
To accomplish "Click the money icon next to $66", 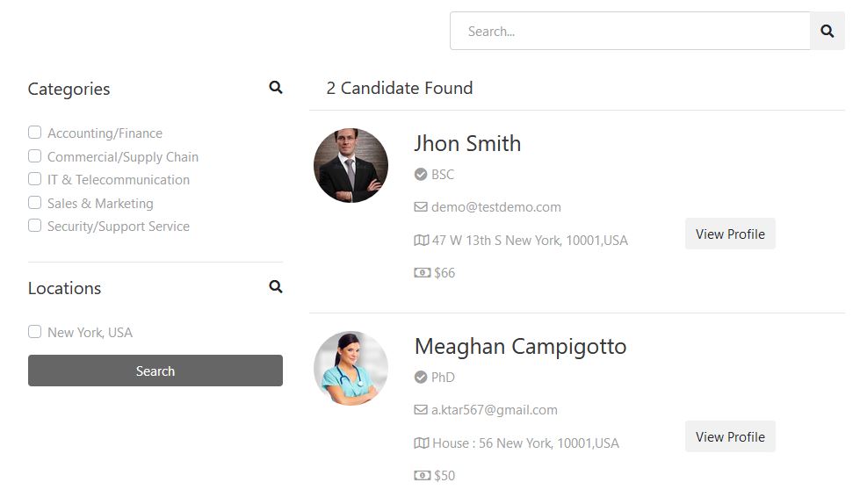I will [423, 272].
